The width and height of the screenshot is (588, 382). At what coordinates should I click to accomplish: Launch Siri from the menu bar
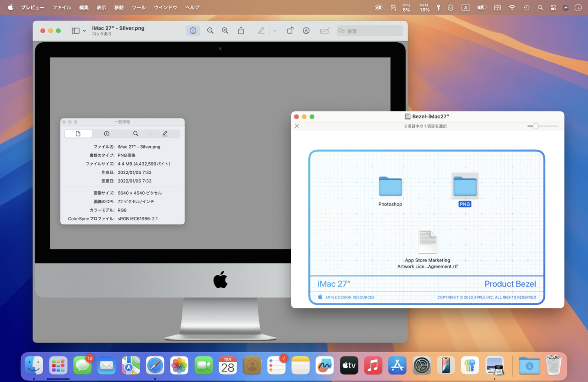click(566, 7)
